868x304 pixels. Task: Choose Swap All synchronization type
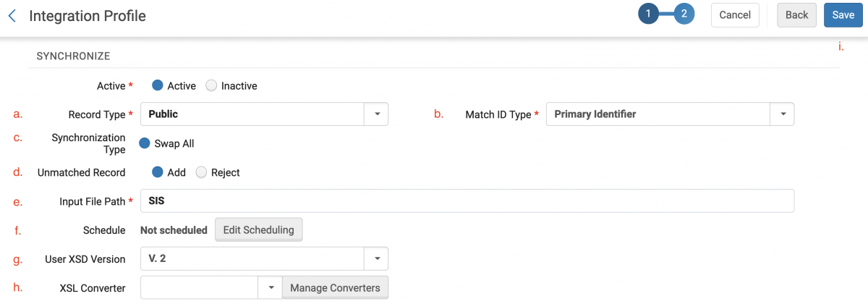pyautogui.click(x=144, y=143)
